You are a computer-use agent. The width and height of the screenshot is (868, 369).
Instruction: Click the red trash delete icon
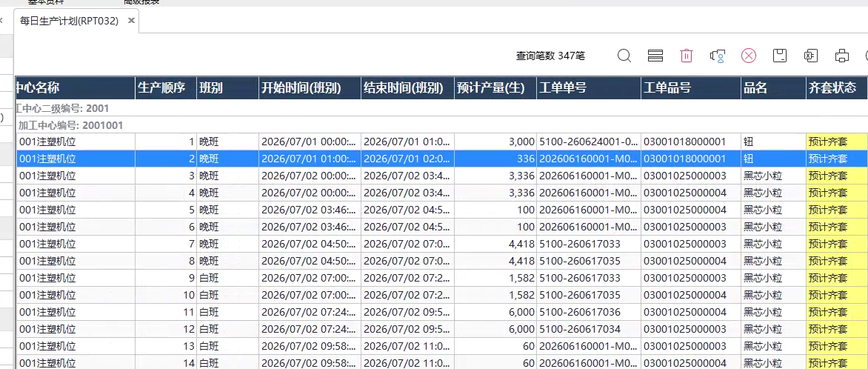pos(687,56)
